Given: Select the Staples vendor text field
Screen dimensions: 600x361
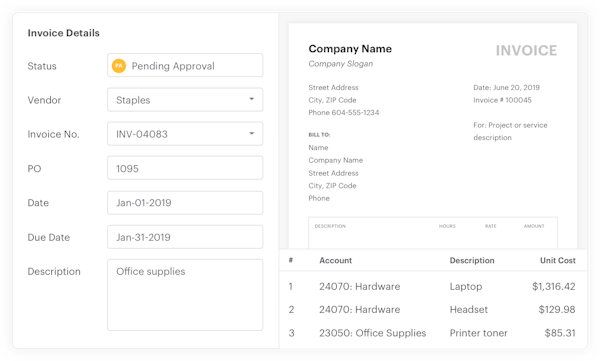Looking at the screenshot, I should coord(185,100).
